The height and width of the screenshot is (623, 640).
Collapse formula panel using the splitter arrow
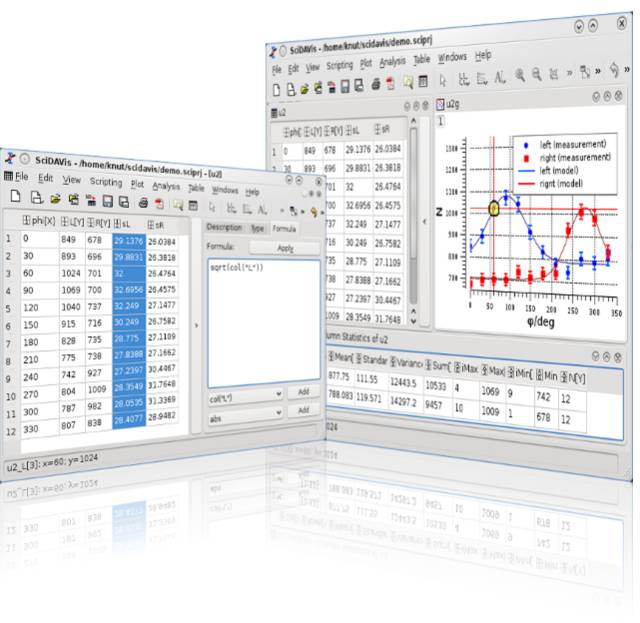pyautogui.click(x=196, y=325)
